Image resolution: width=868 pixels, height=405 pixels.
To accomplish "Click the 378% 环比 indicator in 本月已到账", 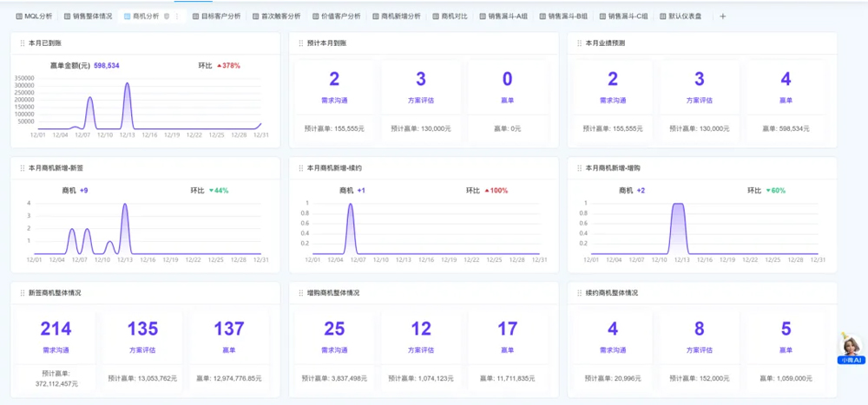I will (x=228, y=66).
